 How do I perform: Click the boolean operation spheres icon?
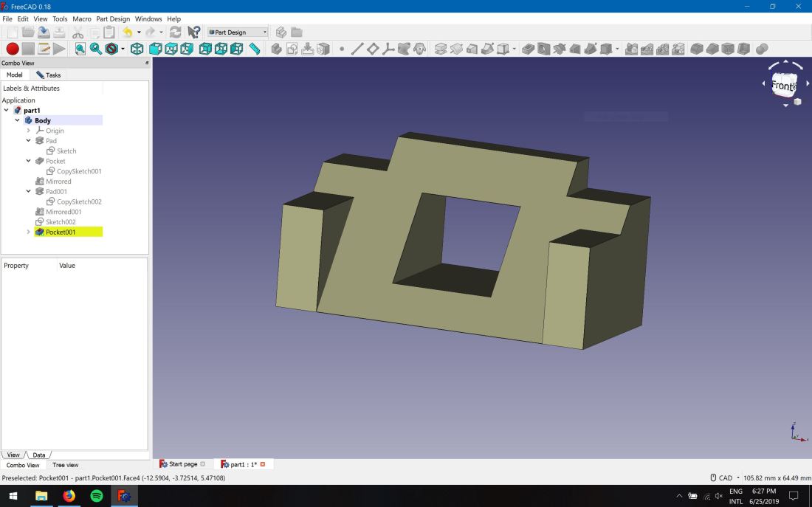[761, 49]
